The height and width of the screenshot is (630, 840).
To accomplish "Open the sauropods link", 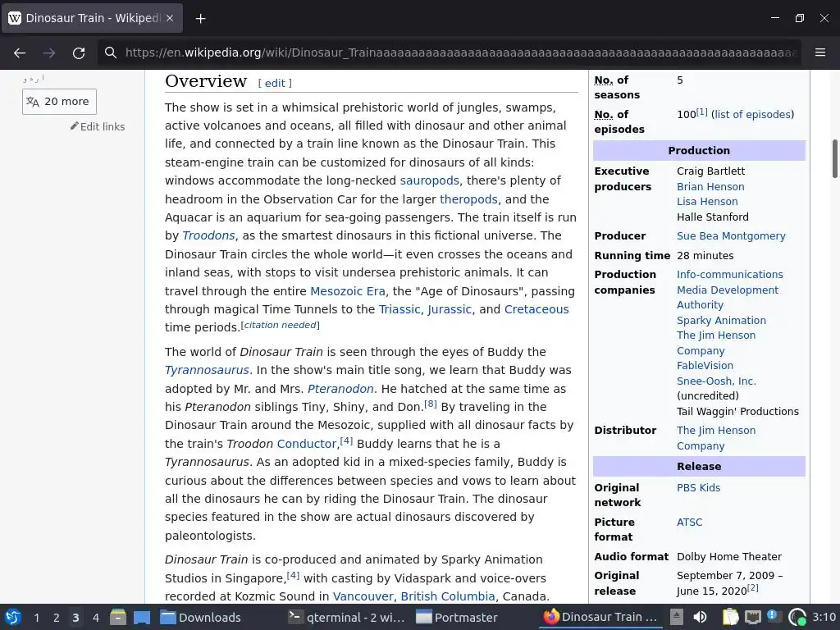I will [429, 180].
